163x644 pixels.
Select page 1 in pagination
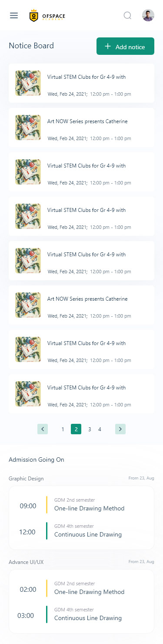point(63,429)
